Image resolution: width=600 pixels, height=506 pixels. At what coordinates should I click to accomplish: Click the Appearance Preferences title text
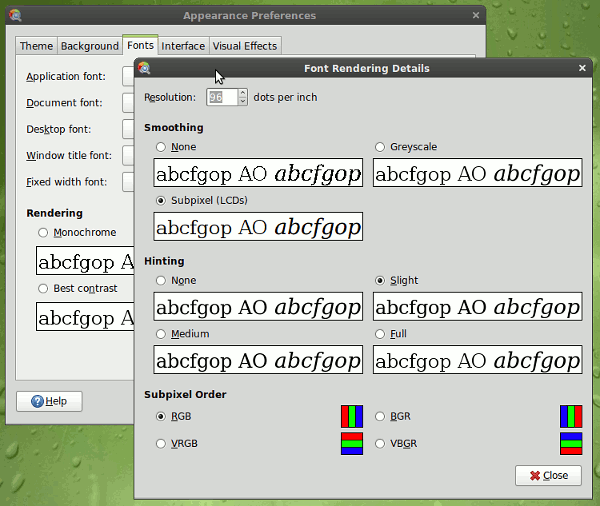coord(249,16)
